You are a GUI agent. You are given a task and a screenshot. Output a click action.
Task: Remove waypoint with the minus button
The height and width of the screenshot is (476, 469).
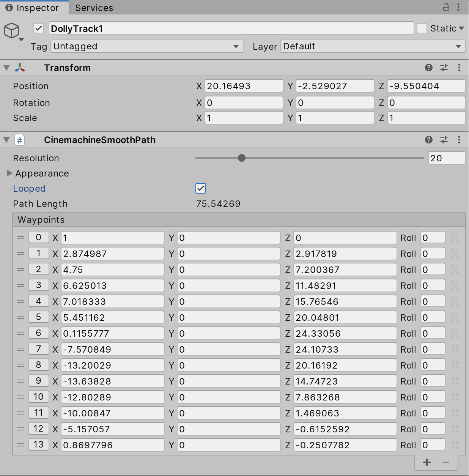point(446,462)
